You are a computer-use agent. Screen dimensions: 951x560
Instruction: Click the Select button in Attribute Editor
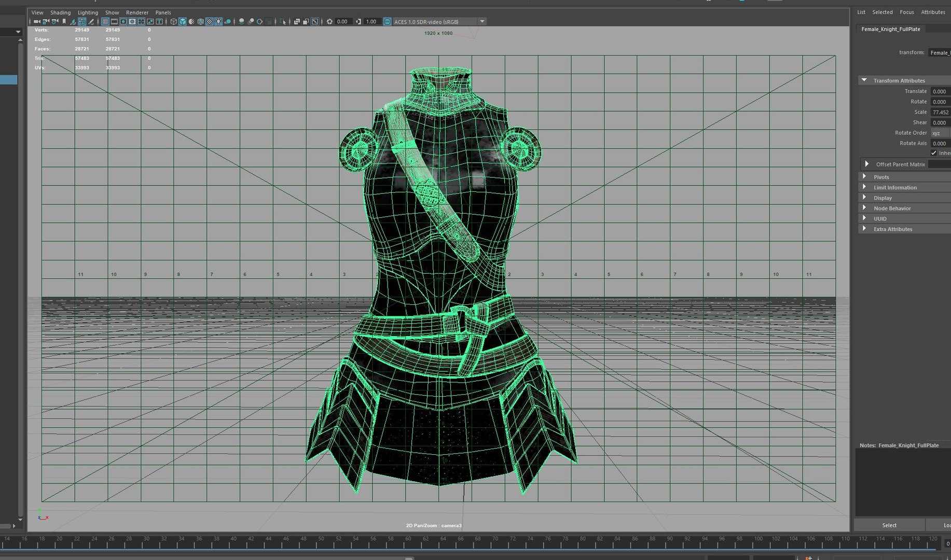pos(889,525)
